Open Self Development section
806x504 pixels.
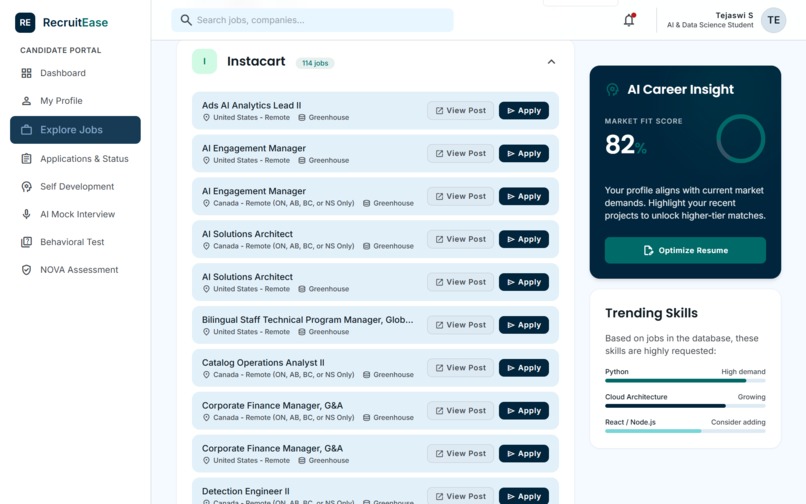pos(75,187)
